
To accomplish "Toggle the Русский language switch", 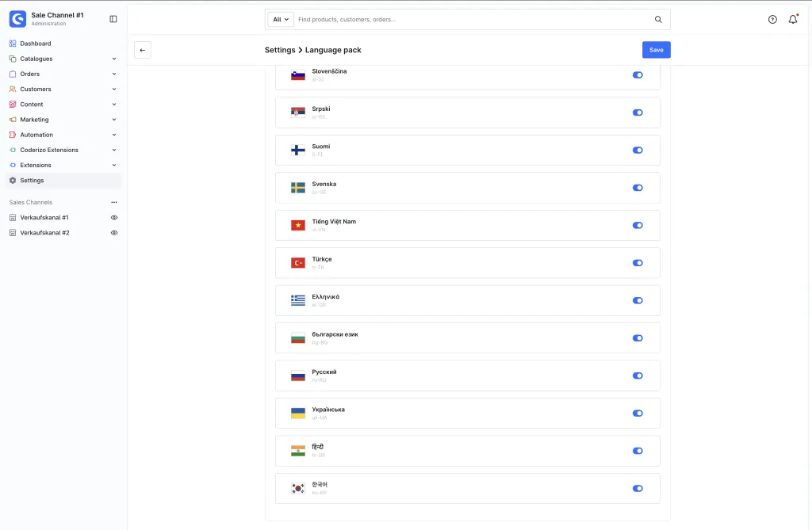I will click(638, 376).
